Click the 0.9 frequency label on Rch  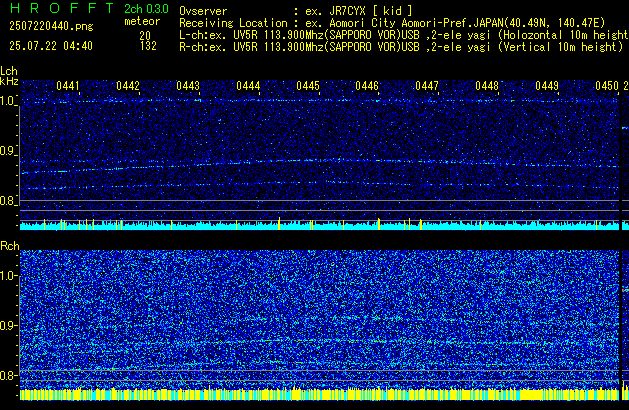click(x=8, y=325)
